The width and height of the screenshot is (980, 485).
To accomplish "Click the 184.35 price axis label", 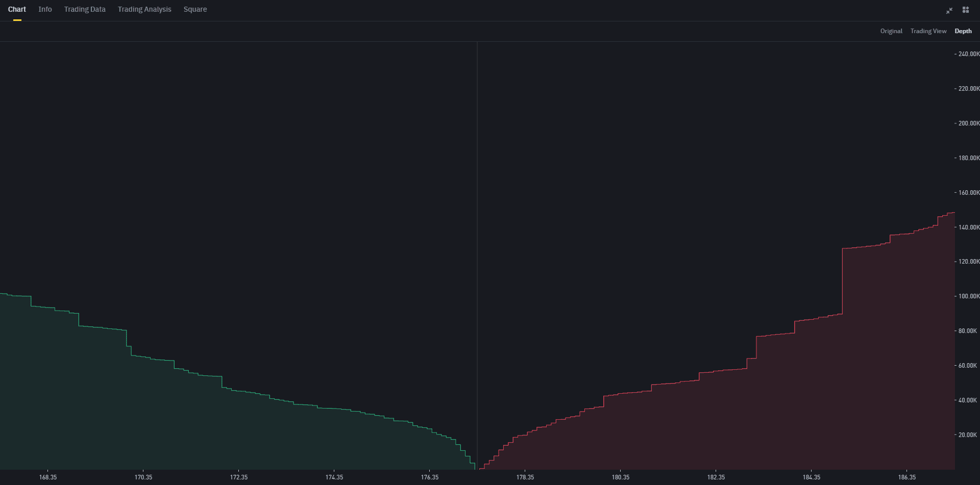I will coord(812,477).
